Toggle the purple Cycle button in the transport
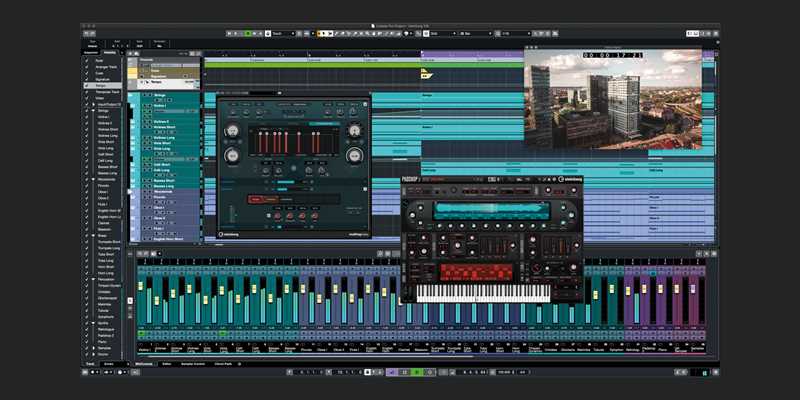 (x=392, y=372)
